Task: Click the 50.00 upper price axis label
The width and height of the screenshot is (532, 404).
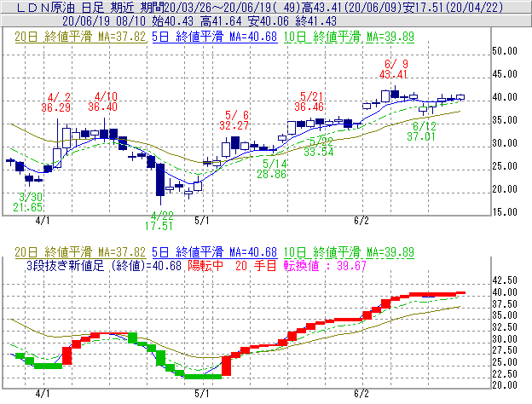Action: coord(505,51)
